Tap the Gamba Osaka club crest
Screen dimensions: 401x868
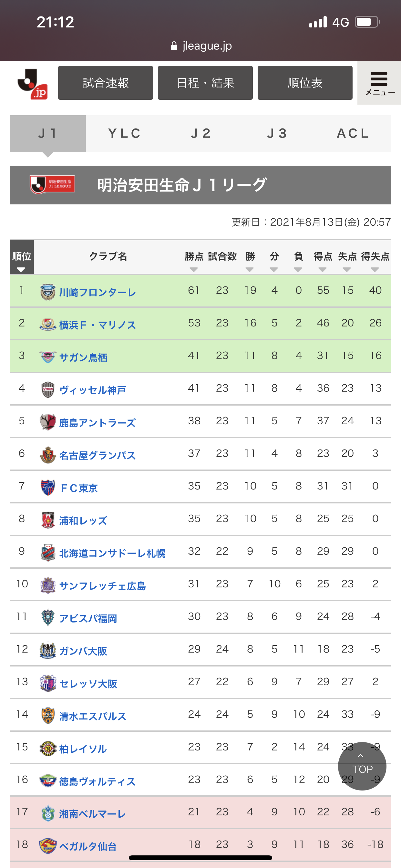tap(47, 650)
